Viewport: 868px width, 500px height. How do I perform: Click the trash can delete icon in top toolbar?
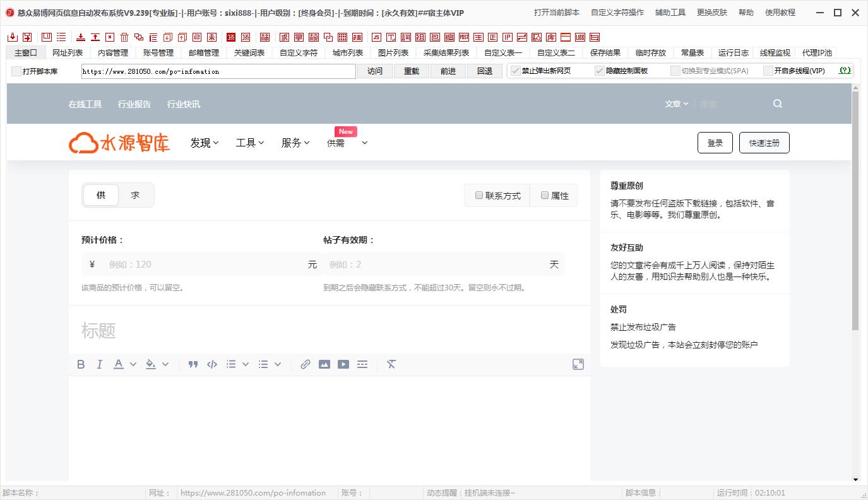click(124, 37)
